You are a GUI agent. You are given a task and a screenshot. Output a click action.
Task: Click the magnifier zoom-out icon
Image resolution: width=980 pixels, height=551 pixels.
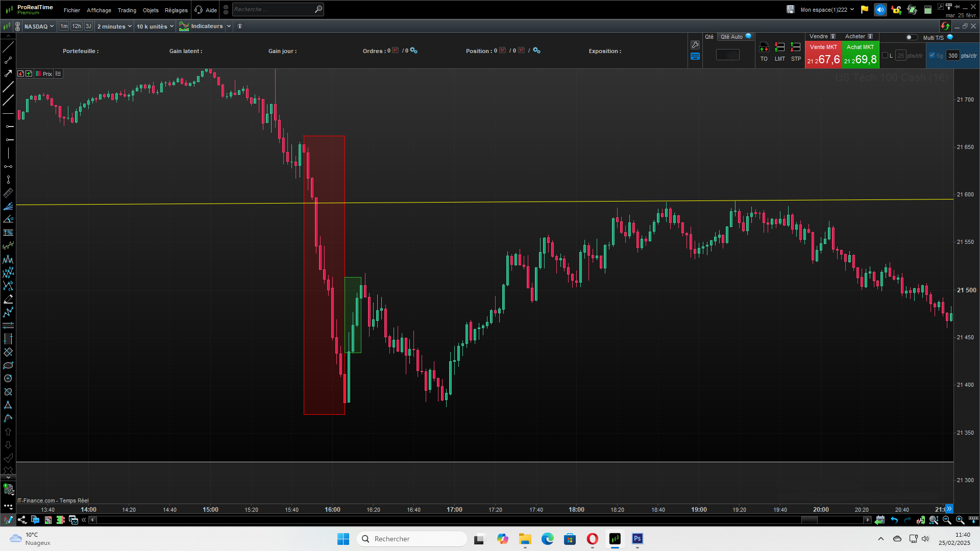tap(947, 520)
